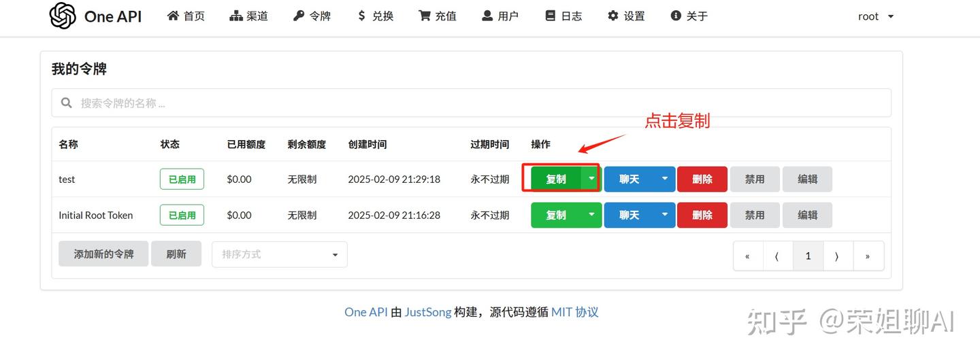
Task: Go to previous page with ⟨ button
Action: (778, 256)
